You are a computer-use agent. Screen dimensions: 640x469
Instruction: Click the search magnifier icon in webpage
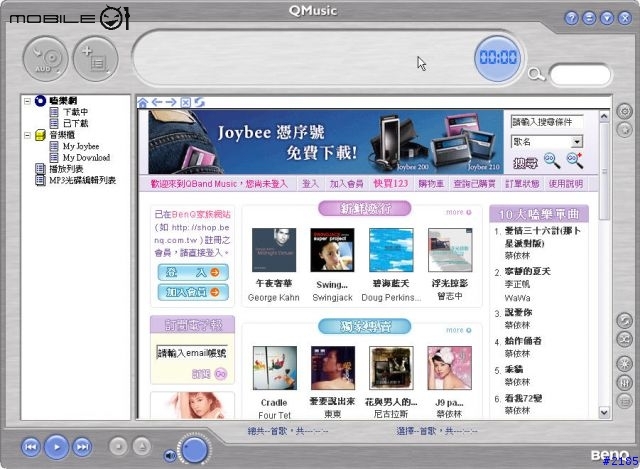552,160
